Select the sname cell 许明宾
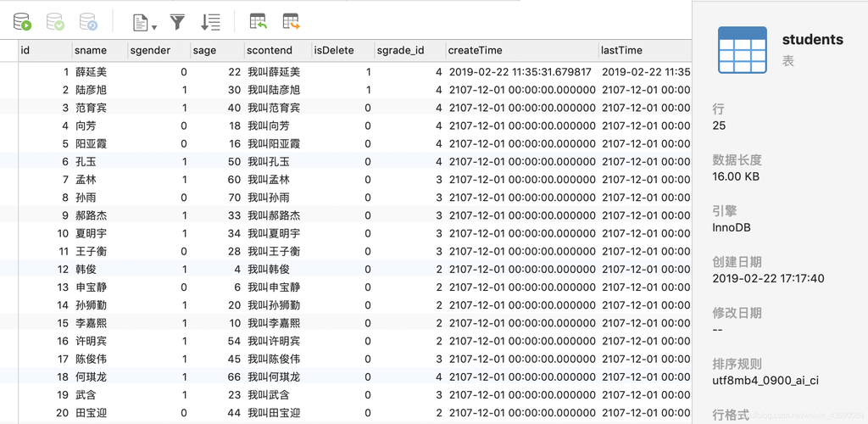This screenshot has width=868, height=424. pos(92,341)
